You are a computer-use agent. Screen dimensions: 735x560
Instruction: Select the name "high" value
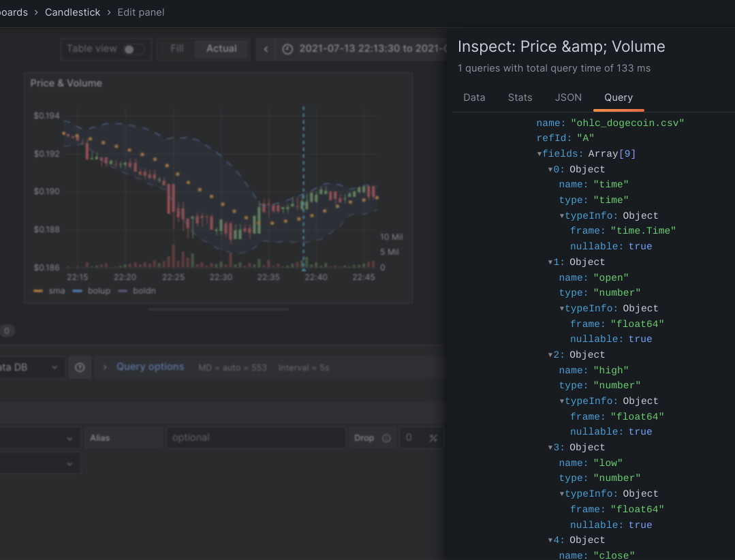point(611,370)
